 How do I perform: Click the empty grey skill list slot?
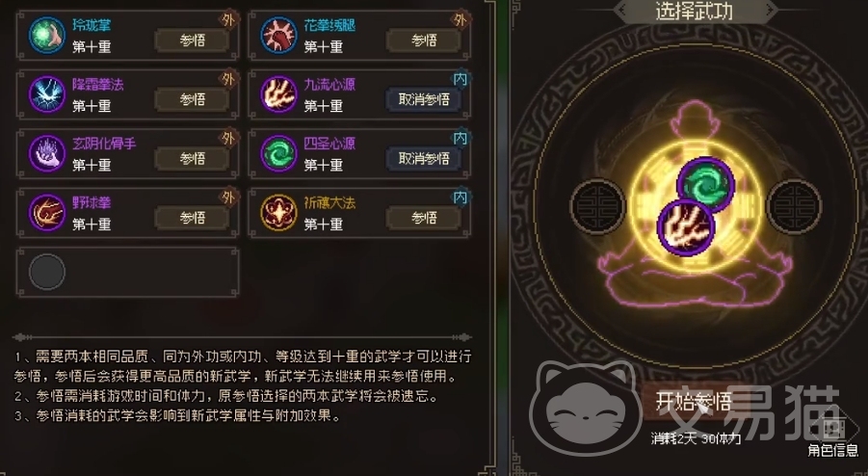pos(47,272)
